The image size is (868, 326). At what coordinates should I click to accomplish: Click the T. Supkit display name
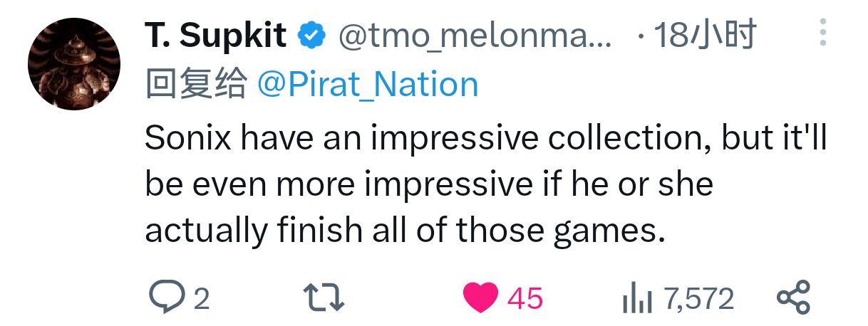click(x=216, y=36)
